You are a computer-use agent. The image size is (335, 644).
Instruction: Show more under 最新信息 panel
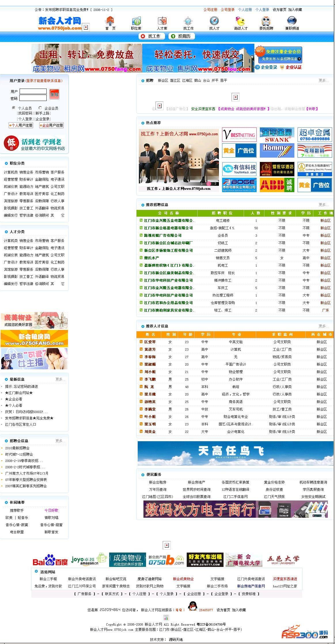[x=60, y=379]
